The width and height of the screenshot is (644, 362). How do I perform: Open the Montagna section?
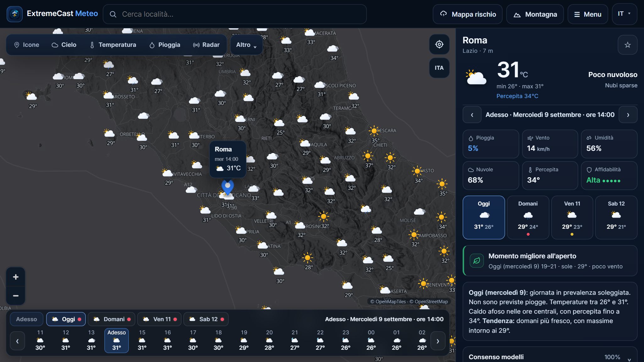click(x=535, y=14)
